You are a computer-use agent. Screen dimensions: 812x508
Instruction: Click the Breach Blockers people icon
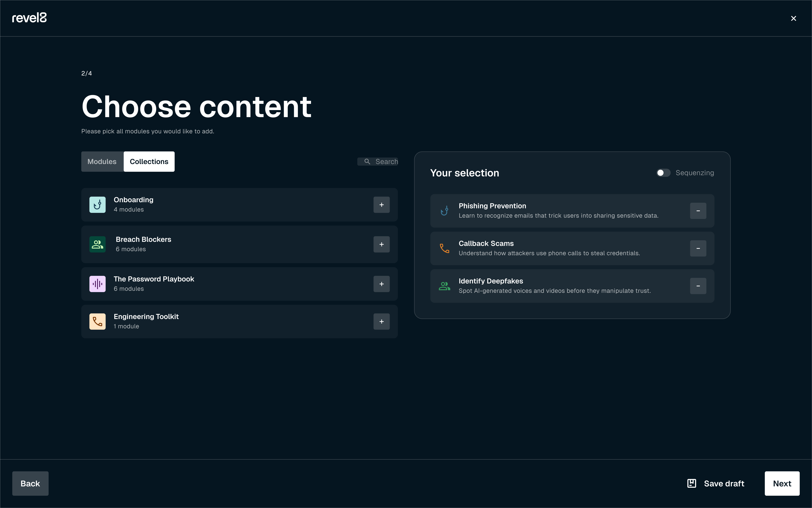pyautogui.click(x=97, y=244)
